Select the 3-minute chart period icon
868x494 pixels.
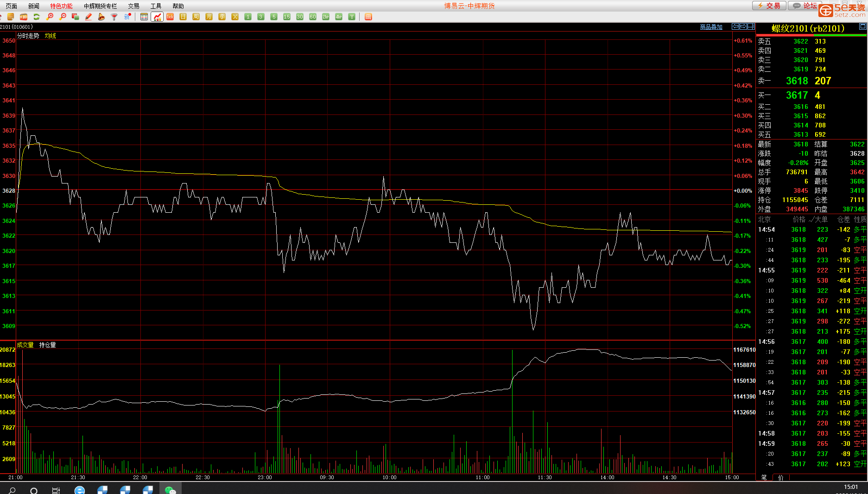pos(261,17)
